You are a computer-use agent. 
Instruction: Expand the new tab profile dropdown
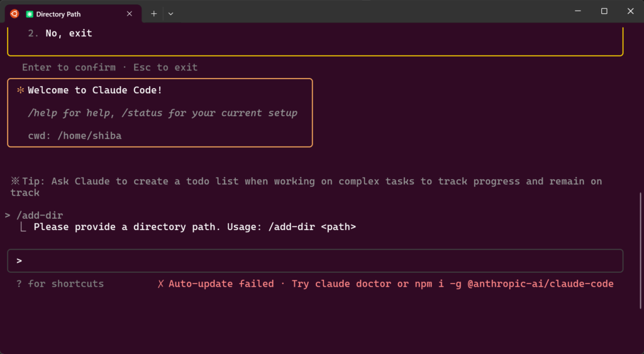[170, 13]
